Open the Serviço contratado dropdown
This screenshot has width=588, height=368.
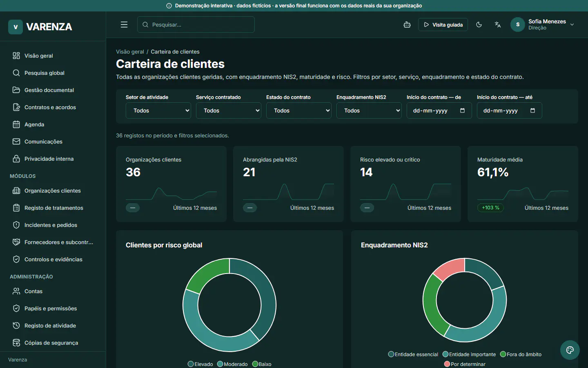[x=229, y=110]
